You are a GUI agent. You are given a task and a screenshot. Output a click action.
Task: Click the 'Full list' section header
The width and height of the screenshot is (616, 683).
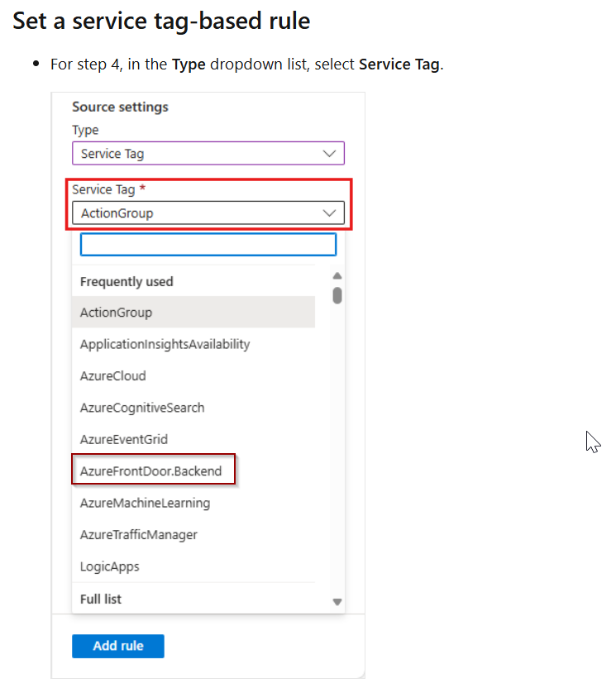101,599
